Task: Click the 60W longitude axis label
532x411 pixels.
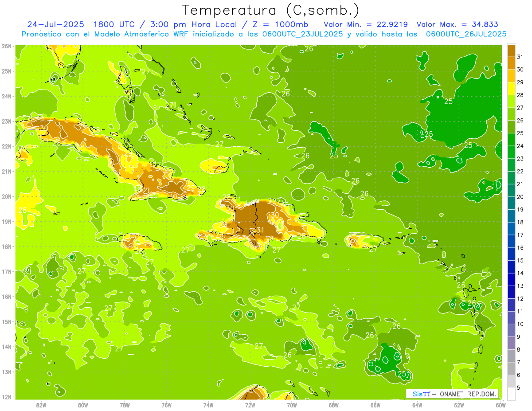Action: click(x=501, y=404)
